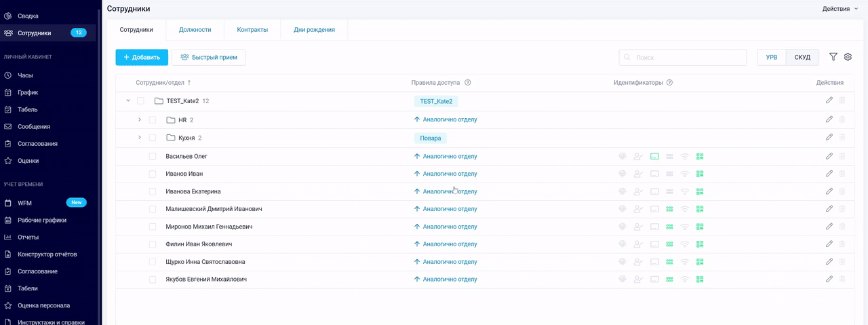Click the filter funnel icon
The image size is (868, 325).
(x=833, y=57)
